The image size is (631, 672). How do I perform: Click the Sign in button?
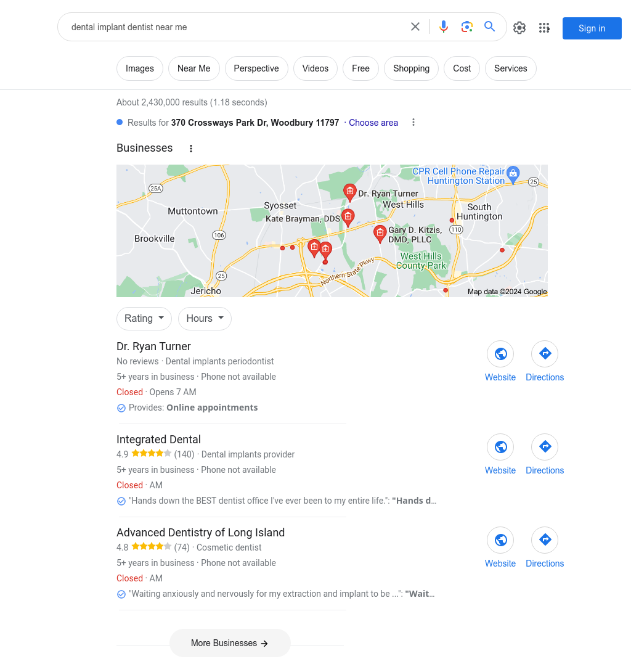click(x=592, y=28)
